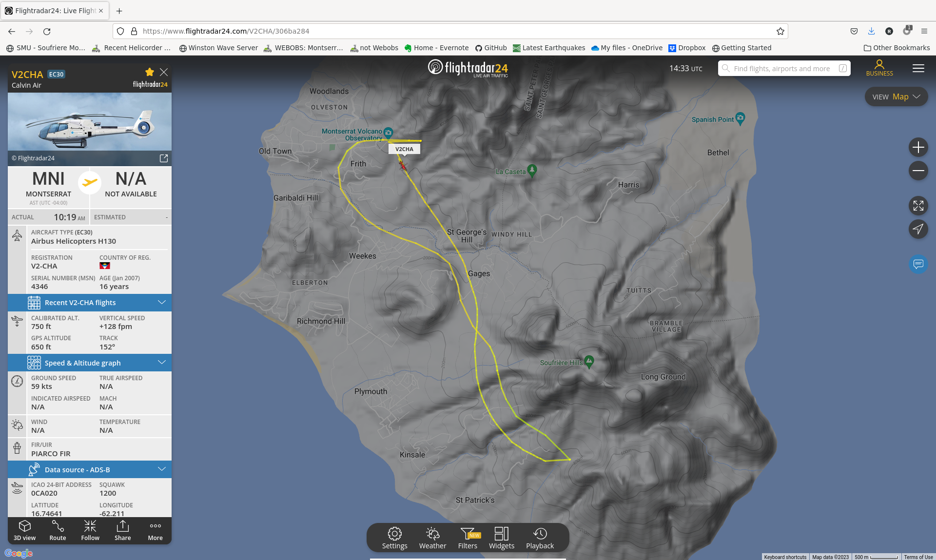
Task: Open Home - Evernote bookmark
Action: [436, 48]
